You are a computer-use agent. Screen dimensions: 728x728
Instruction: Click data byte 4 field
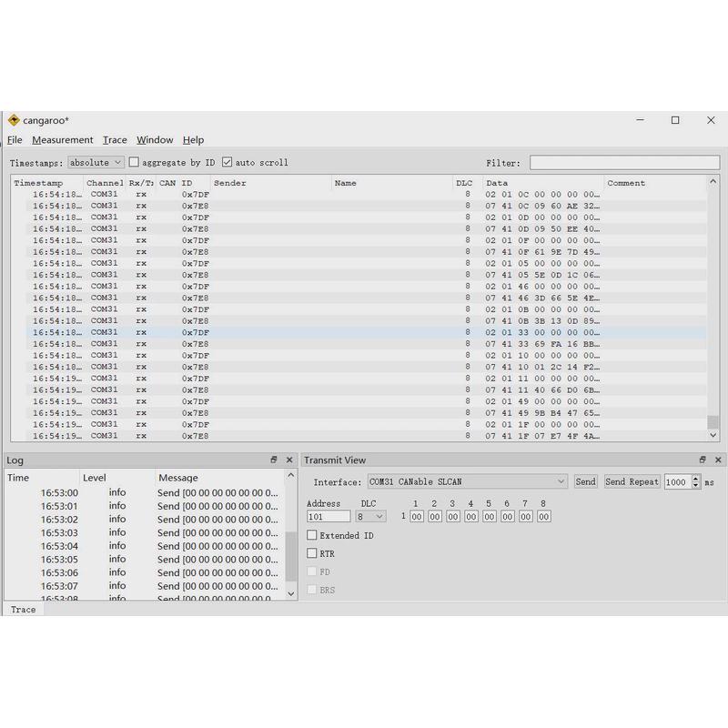point(470,516)
